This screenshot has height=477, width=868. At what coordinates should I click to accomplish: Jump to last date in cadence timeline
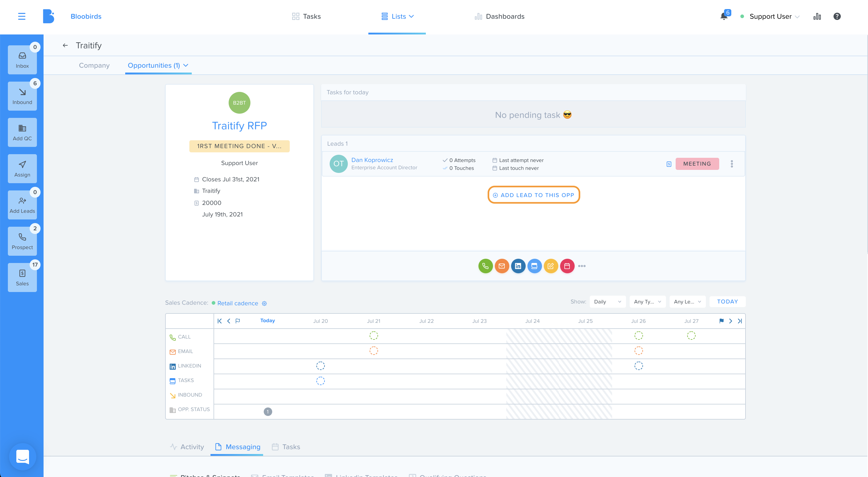[x=740, y=321]
